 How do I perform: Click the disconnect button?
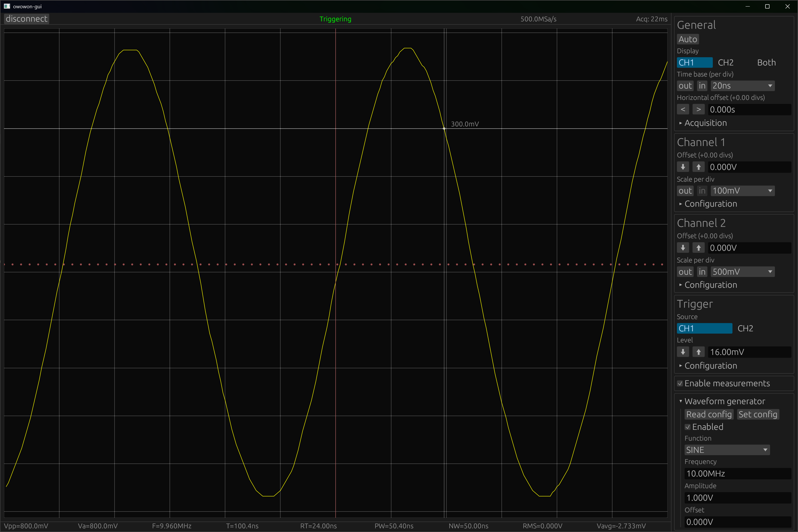[26, 19]
